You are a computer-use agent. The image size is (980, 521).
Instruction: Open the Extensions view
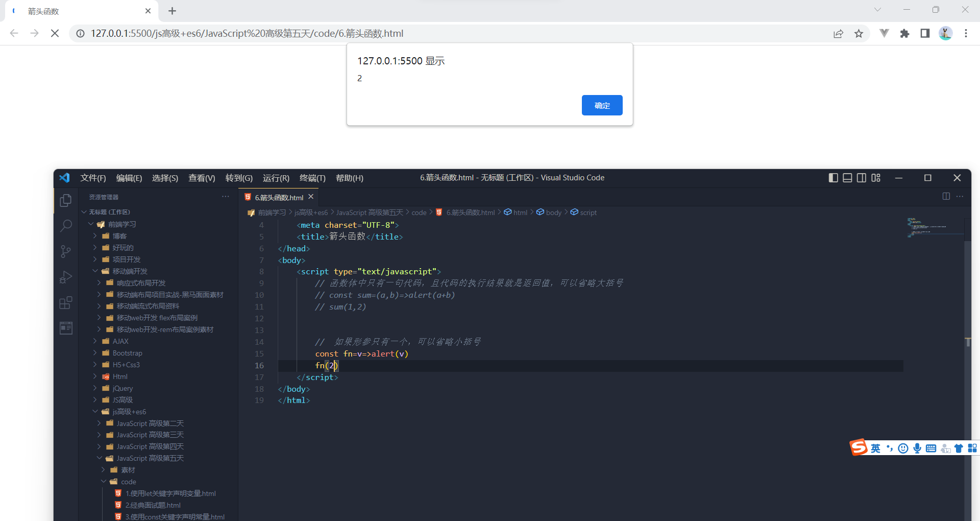coord(65,302)
